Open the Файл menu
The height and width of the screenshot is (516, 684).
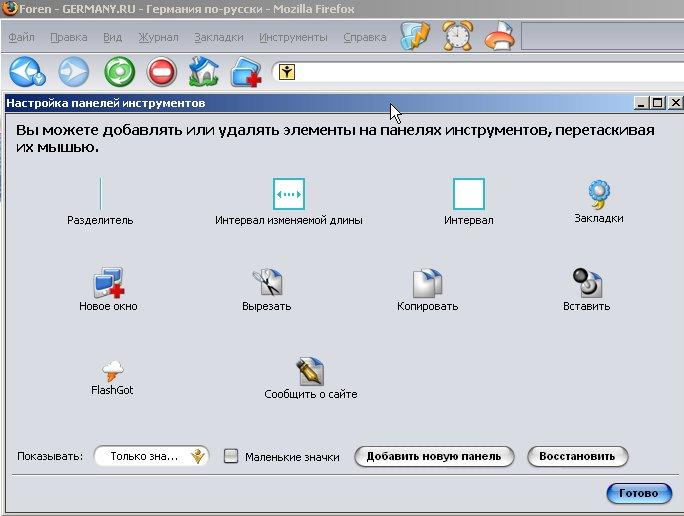[x=21, y=38]
